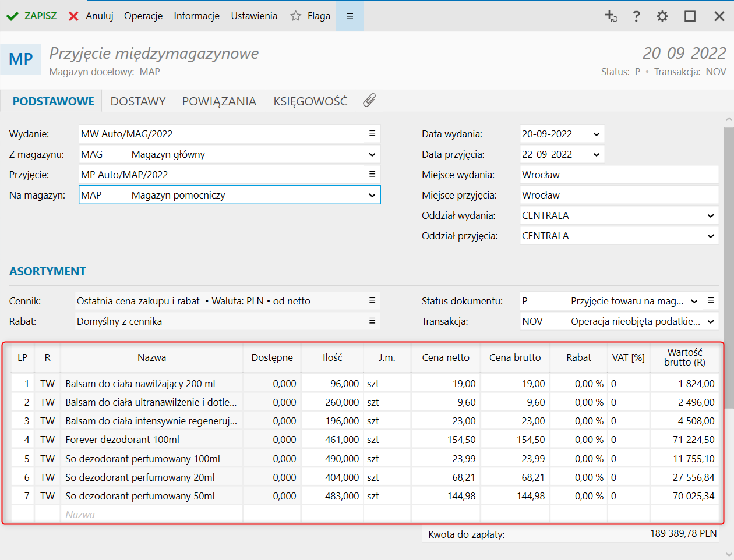Click the Miejsce wydania input field

coord(619,175)
